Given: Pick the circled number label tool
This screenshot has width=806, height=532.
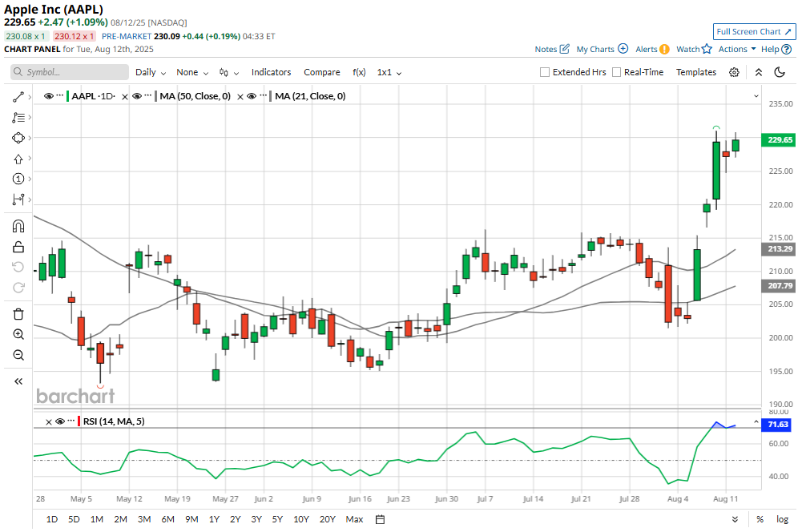Looking at the screenshot, I should (18, 179).
